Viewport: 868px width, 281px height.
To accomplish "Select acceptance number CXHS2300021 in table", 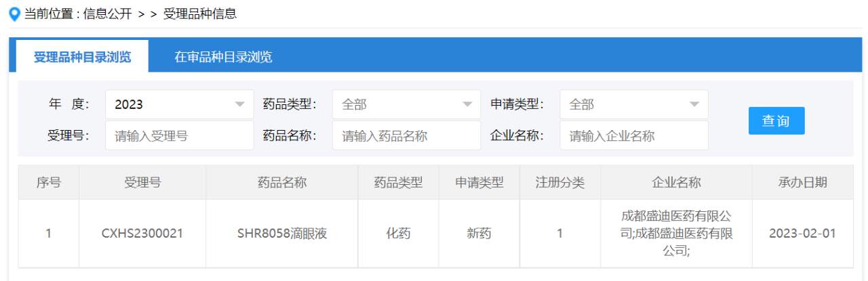I will pyautogui.click(x=142, y=234).
